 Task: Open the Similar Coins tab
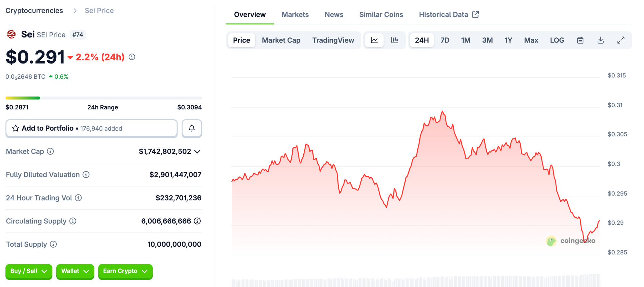[381, 15]
